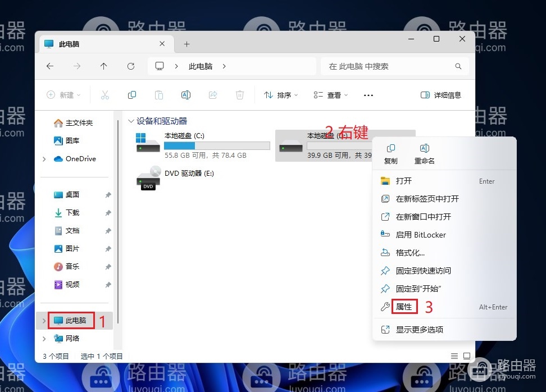The image size is (546, 392).
Task: Click chevron after This PC in address bar
Action: point(224,66)
